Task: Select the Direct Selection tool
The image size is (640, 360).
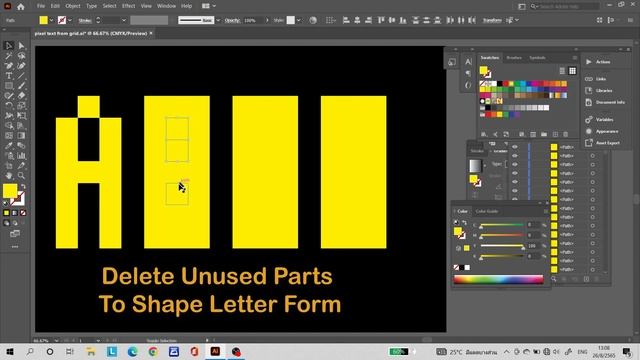Action: click(x=21, y=46)
